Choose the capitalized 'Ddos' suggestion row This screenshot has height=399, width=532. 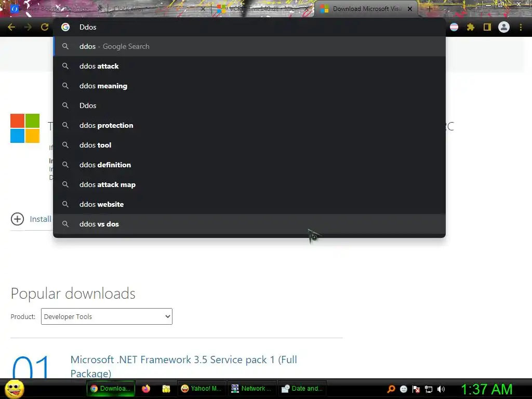(249, 105)
